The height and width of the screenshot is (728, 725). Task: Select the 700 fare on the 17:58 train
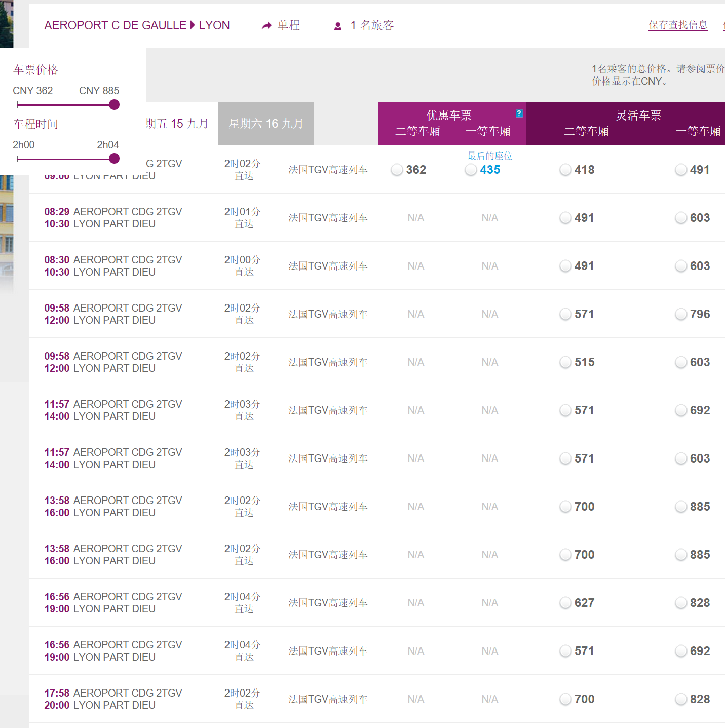pos(565,699)
